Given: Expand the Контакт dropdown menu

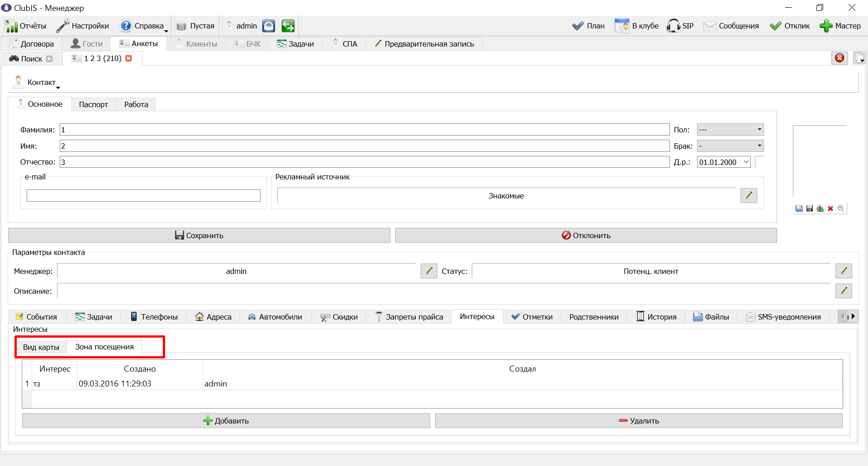Looking at the screenshot, I should tap(36, 82).
